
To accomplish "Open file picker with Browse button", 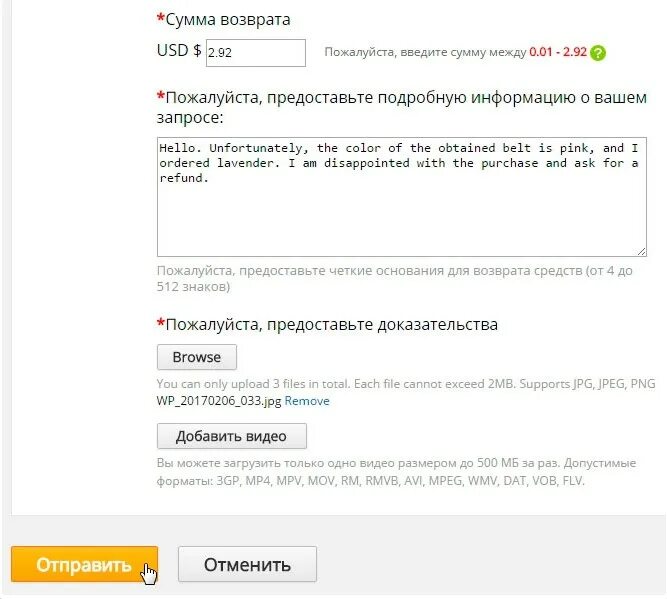I will [197, 357].
